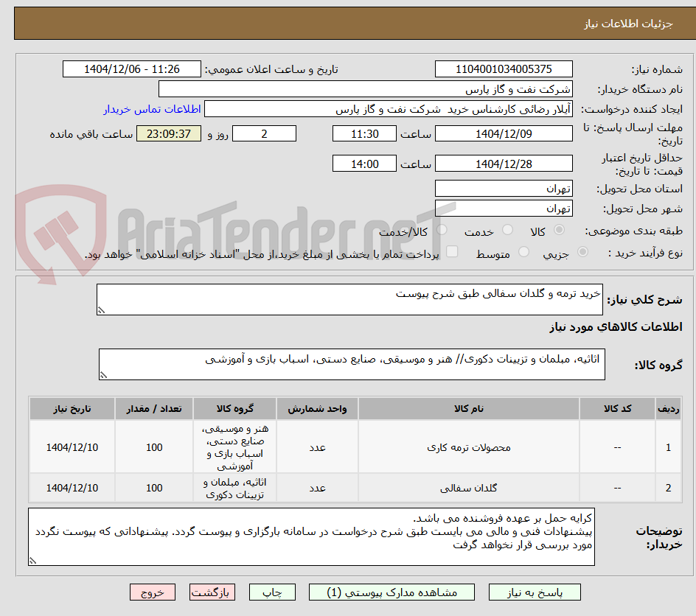Click the پاسخ به نیاز button
Image resolution: width=696 pixels, height=616 pixels.
tap(535, 592)
